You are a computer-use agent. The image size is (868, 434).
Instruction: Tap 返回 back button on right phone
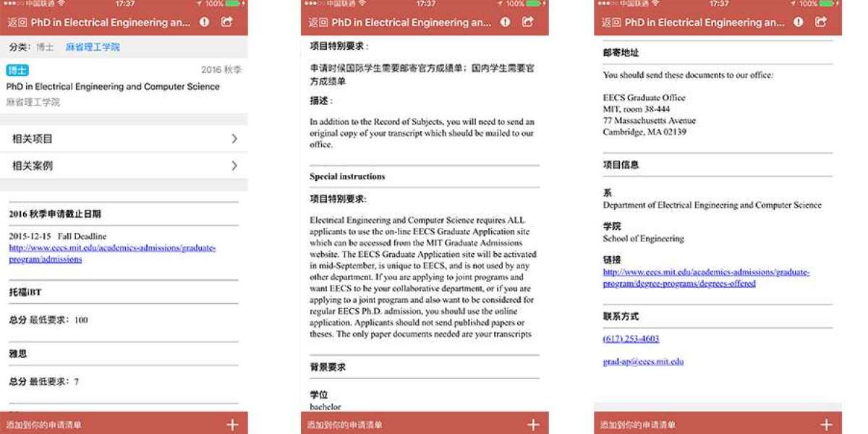pyautogui.click(x=612, y=22)
